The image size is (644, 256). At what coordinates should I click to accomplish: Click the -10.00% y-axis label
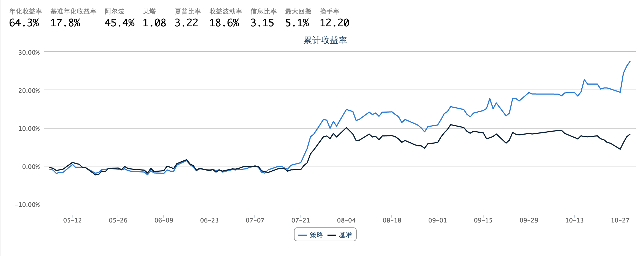27,205
